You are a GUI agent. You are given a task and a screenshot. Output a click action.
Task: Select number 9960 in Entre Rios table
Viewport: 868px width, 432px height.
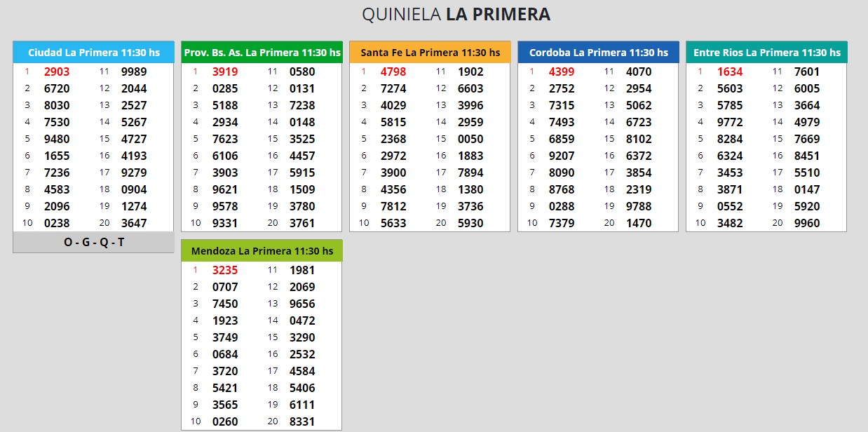click(x=807, y=223)
